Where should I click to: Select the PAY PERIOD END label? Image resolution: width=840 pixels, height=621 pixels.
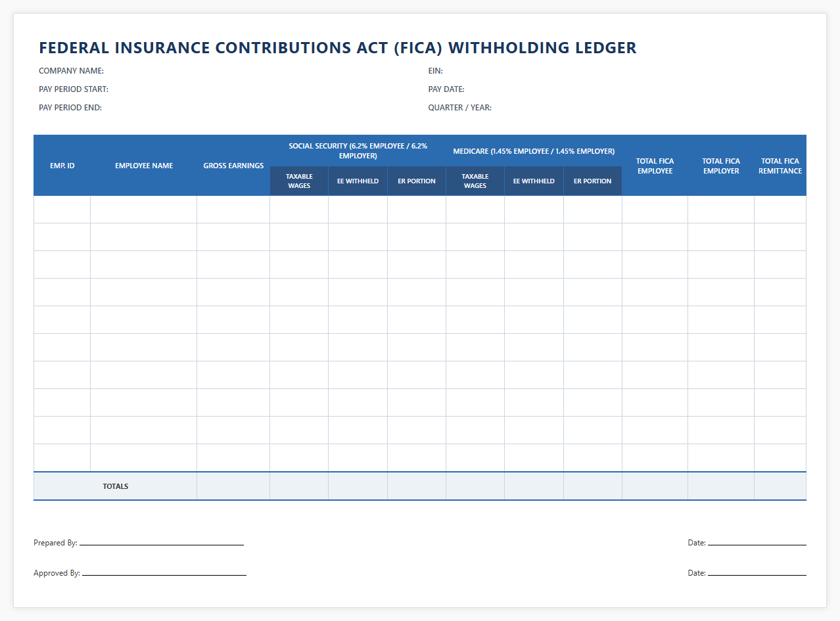tap(70, 108)
